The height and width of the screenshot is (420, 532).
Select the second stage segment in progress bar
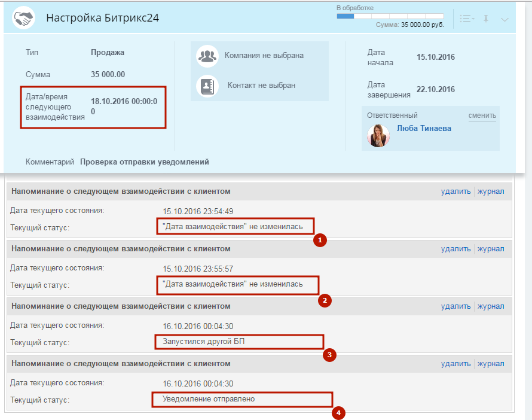[x=363, y=16]
